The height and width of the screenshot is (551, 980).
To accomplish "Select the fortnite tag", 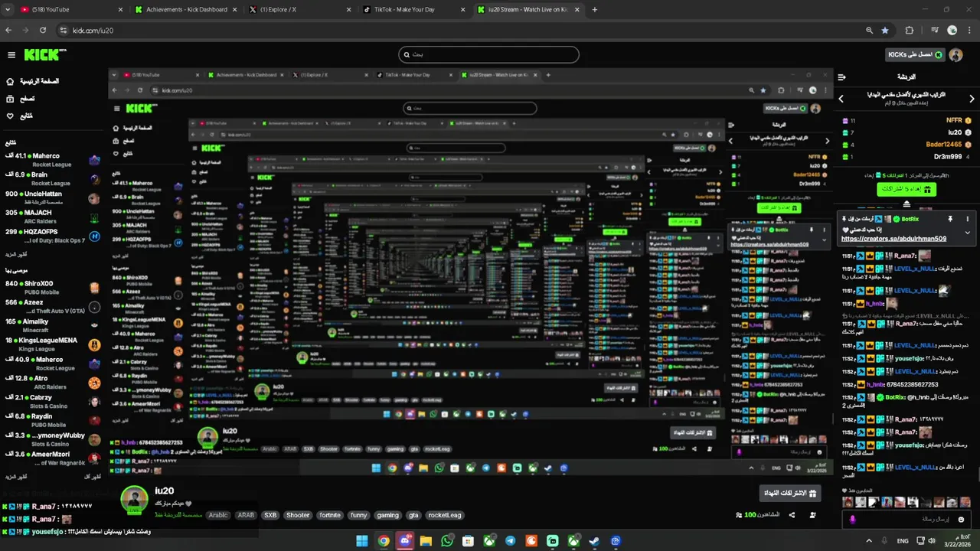I will click(330, 515).
